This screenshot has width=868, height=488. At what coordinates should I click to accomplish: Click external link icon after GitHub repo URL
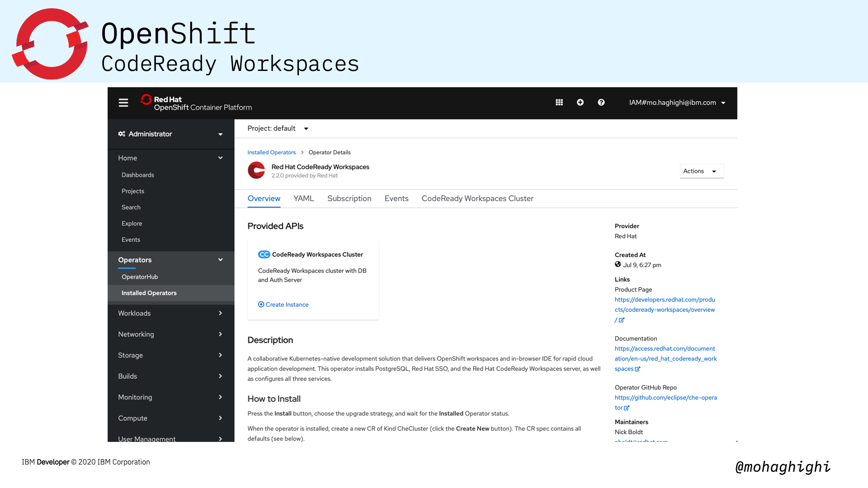[627, 408]
